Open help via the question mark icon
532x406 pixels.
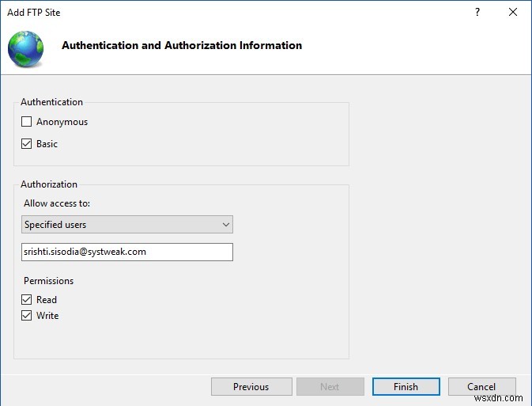coord(477,12)
